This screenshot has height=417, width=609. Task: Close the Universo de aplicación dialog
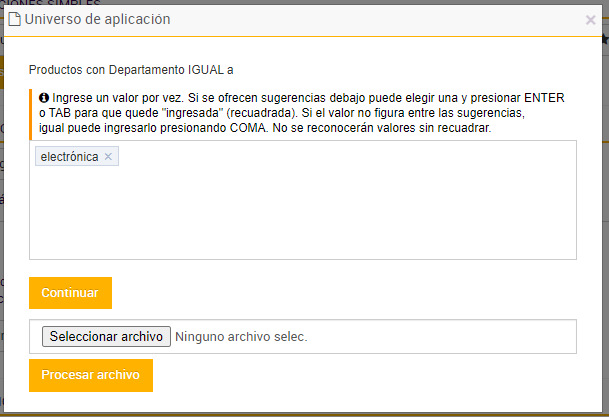(x=590, y=19)
